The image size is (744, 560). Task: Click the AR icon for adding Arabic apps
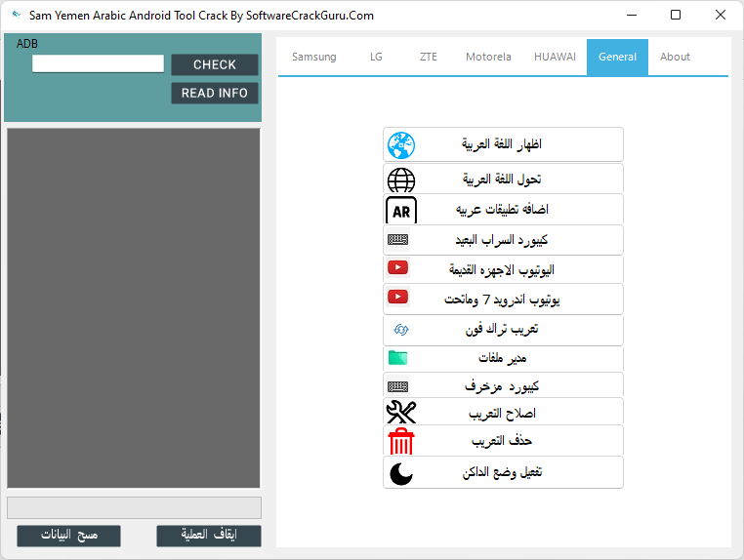click(x=401, y=210)
